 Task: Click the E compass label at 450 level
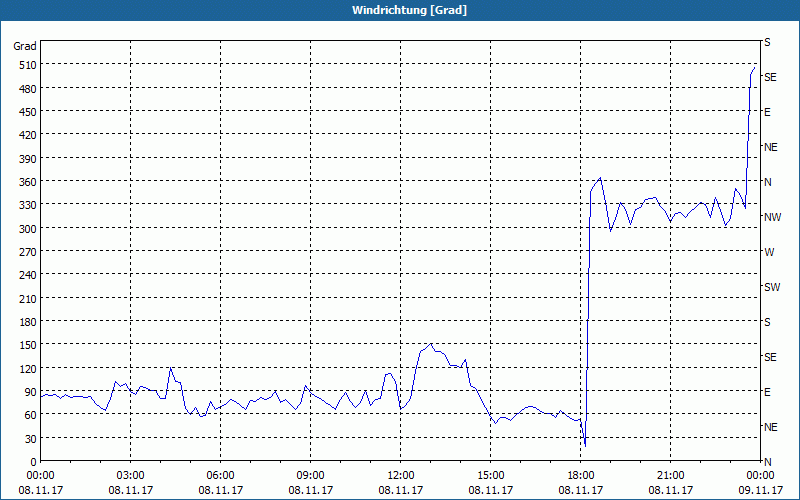point(767,113)
